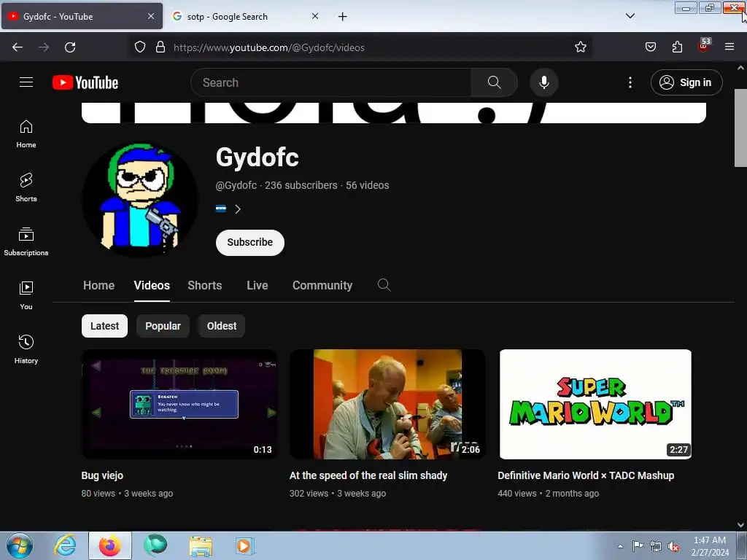
Task: List all tabs dropdown arrow
Action: [x=630, y=16]
